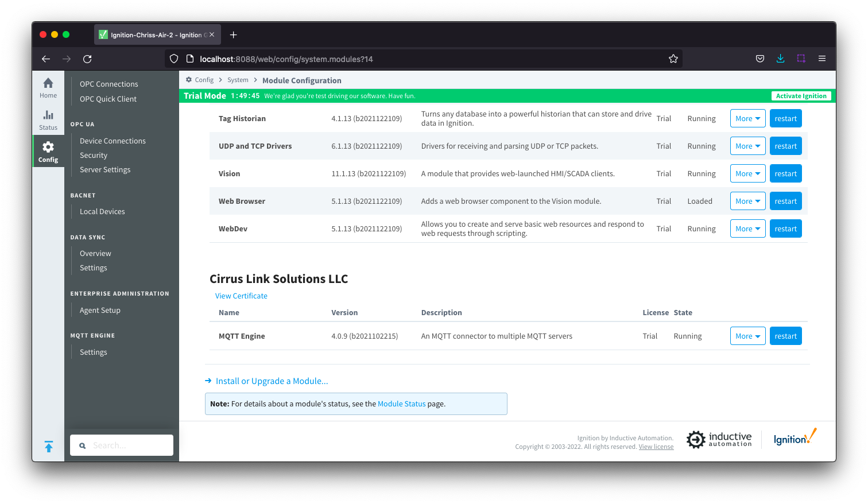The width and height of the screenshot is (868, 504).
Task: Restart the Vision module
Action: pos(785,173)
